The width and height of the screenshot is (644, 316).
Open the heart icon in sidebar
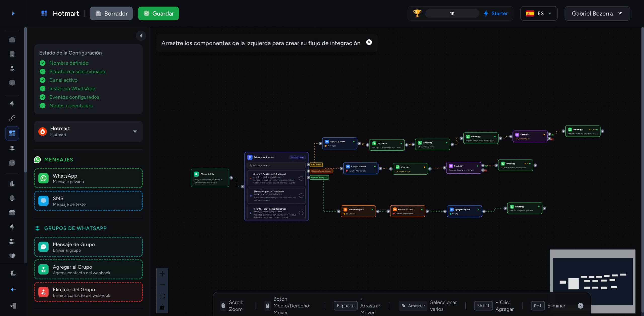click(12, 256)
